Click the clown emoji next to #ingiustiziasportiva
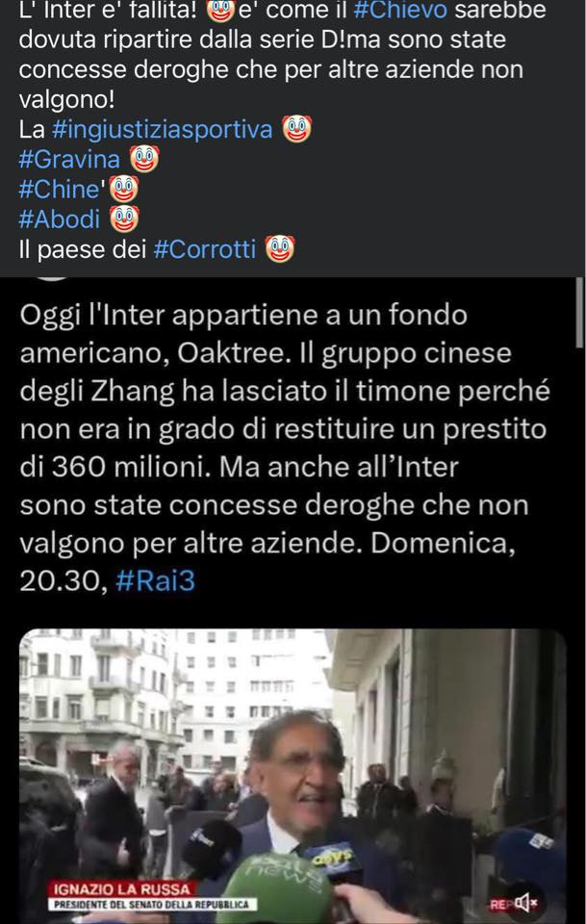Image resolution: width=586 pixels, height=924 pixels. point(296,128)
